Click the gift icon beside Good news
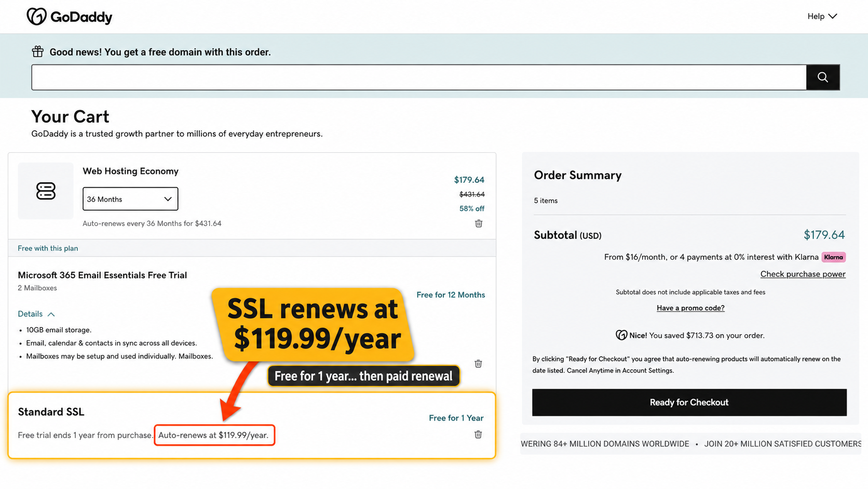868x489 pixels. click(x=37, y=51)
